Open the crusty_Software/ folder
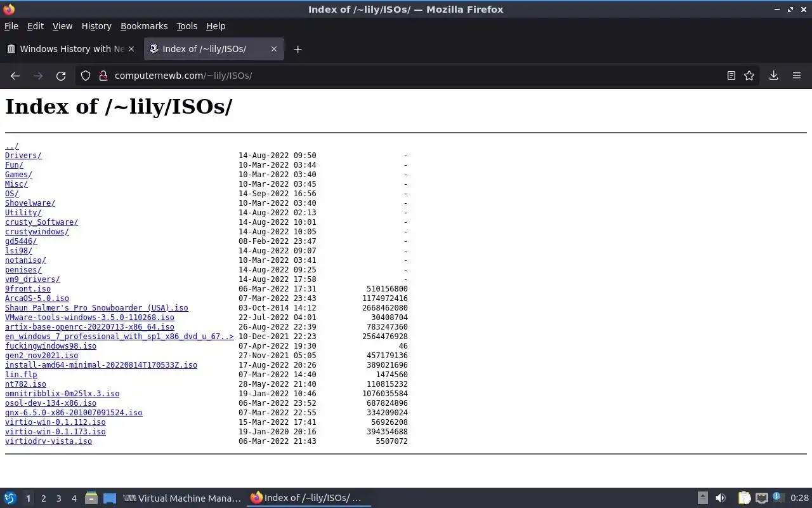The width and height of the screenshot is (812, 508). point(41,222)
